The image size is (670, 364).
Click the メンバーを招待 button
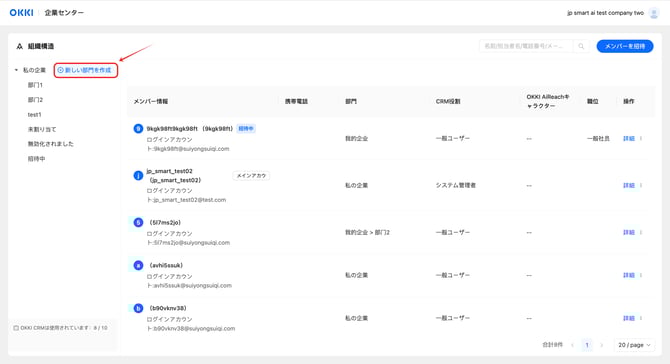(x=625, y=46)
